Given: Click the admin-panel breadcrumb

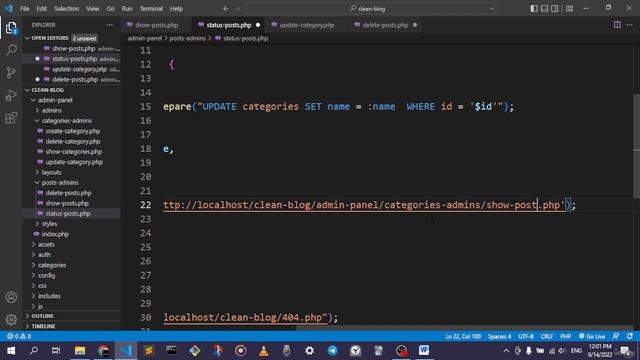Looking at the screenshot, I should [145, 38].
